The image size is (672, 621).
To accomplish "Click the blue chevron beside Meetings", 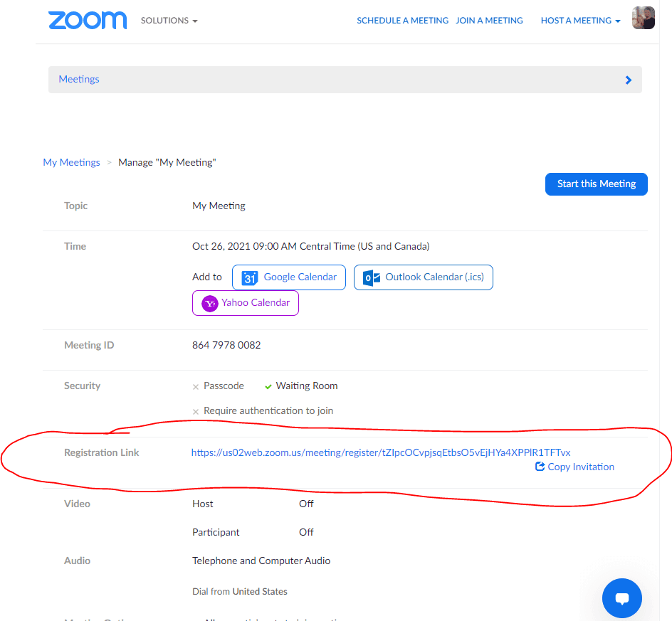I will pos(628,80).
